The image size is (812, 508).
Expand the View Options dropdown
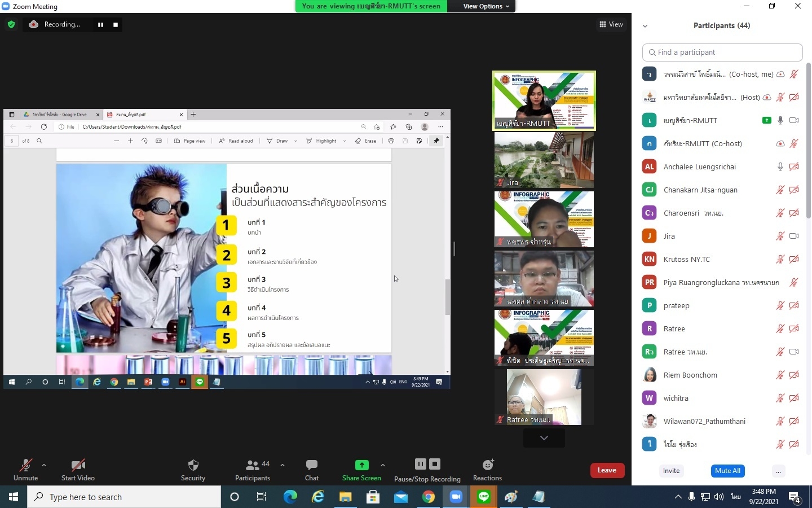click(486, 6)
